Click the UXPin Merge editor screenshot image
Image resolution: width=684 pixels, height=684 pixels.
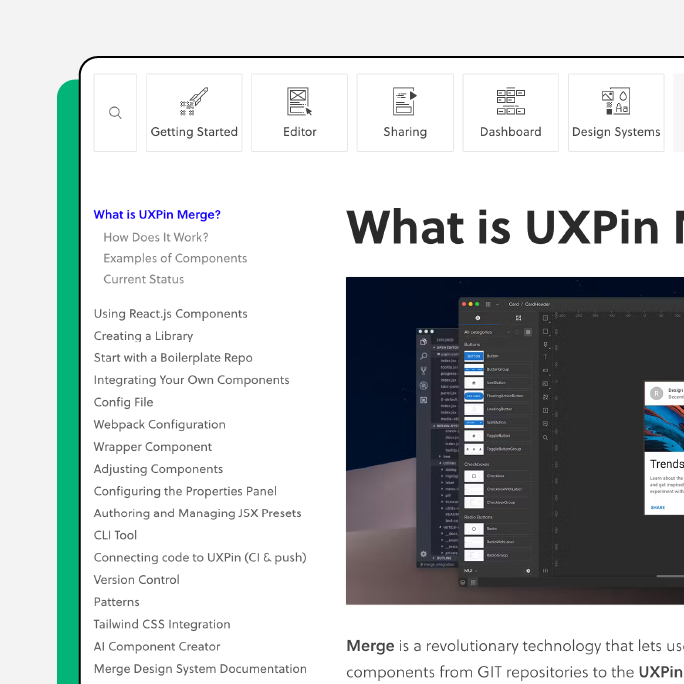click(515, 441)
